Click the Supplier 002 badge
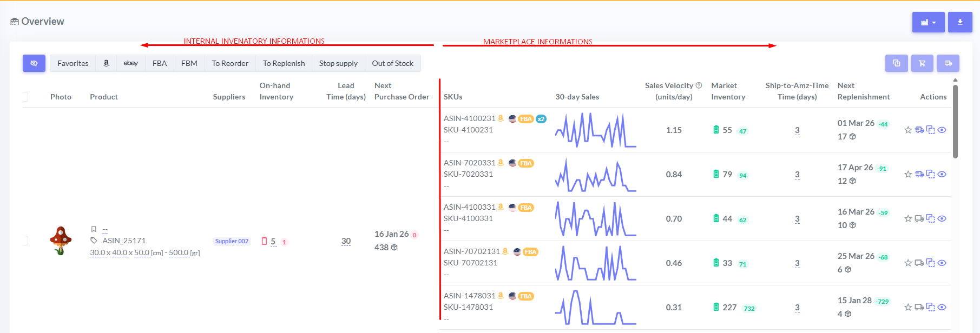 point(232,241)
